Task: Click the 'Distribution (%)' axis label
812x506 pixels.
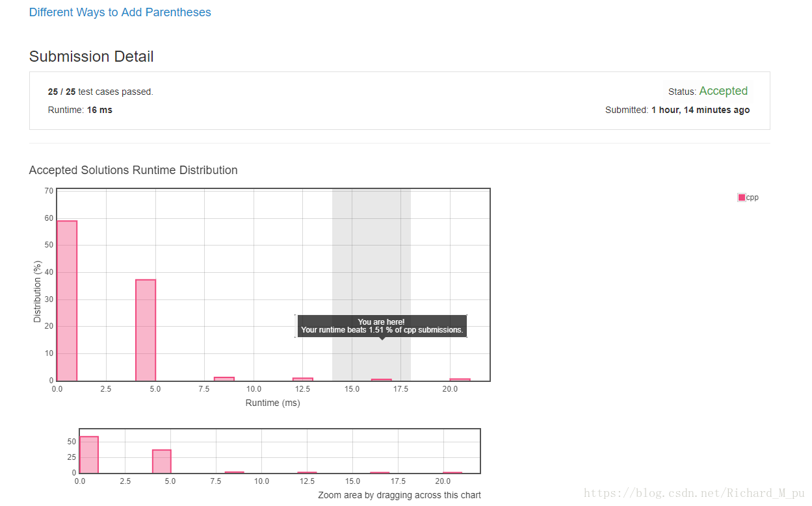Action: point(37,291)
